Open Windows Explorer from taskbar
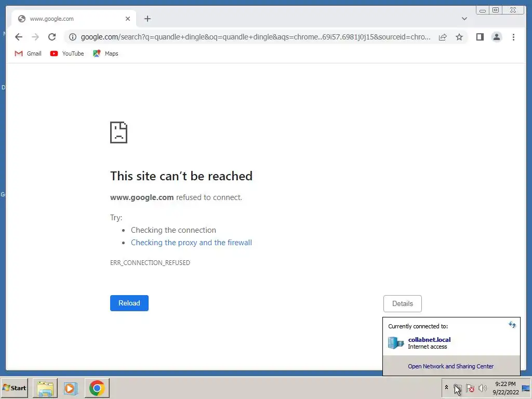 [45, 388]
